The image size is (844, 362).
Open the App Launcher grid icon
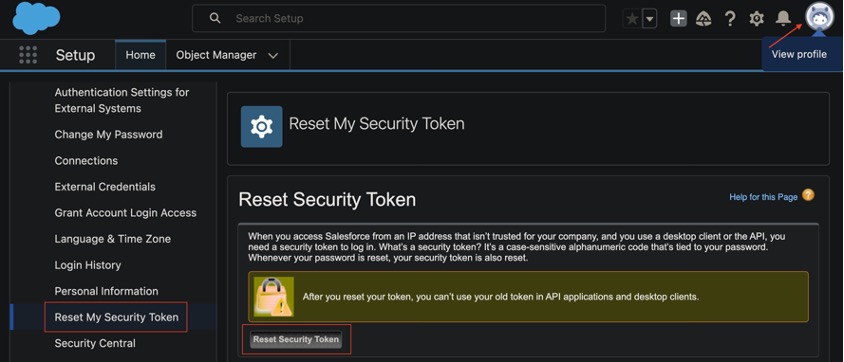(28, 55)
